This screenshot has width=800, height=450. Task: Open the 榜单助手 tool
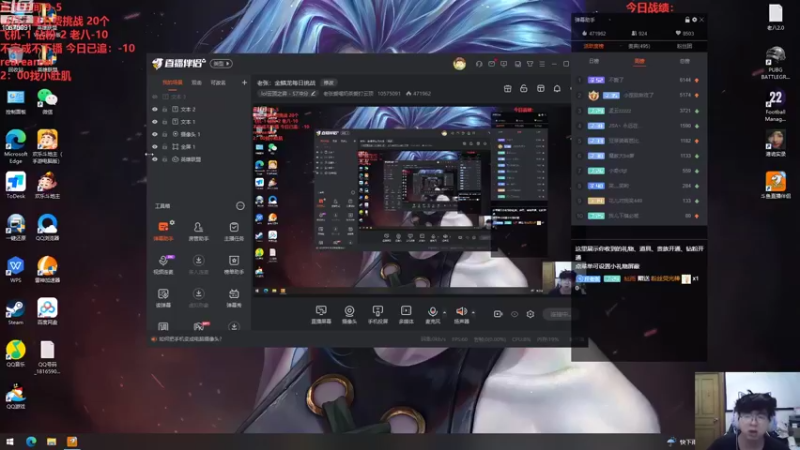click(x=234, y=264)
